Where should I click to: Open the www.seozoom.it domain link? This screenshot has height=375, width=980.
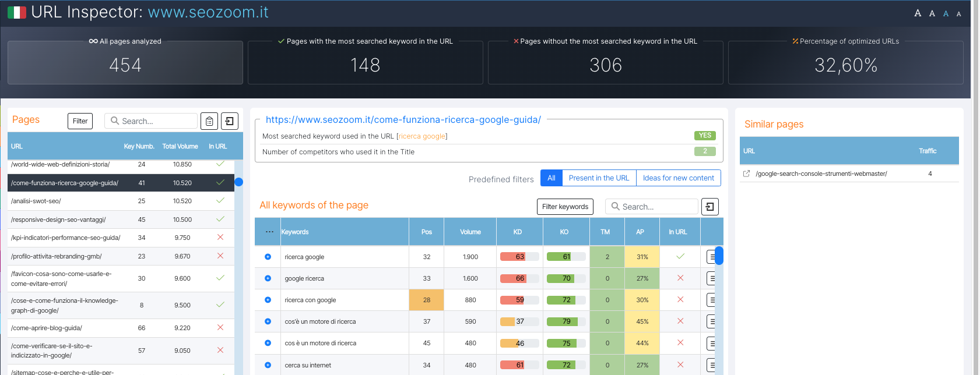208,12
